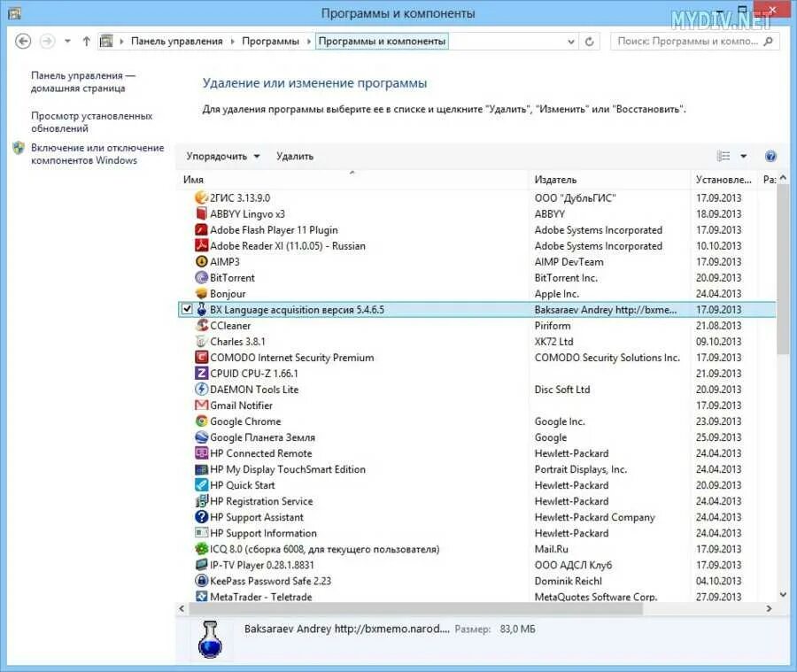This screenshot has height=672, width=797.
Task: Change the list view icon button
Action: [723, 156]
